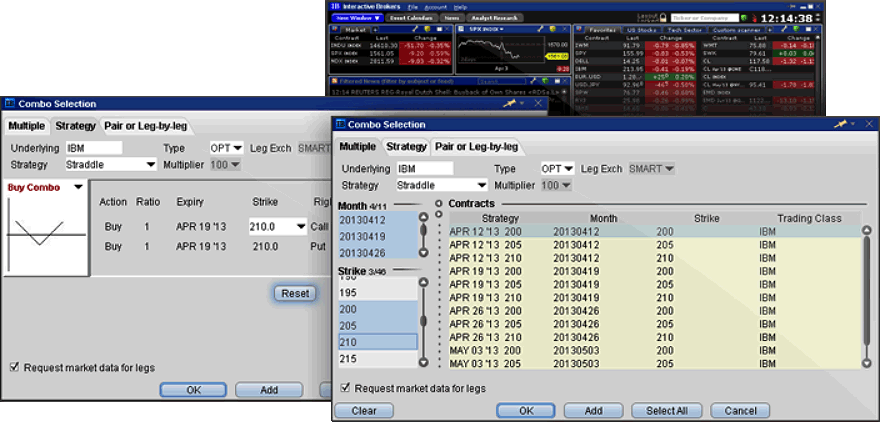This screenshot has width=880, height=422.
Task: Click the down arrow on the Month list scroller
Action: coord(424,253)
